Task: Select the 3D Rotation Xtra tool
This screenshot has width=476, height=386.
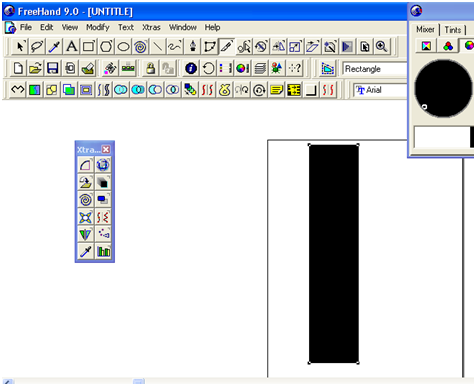Action: tap(103, 165)
